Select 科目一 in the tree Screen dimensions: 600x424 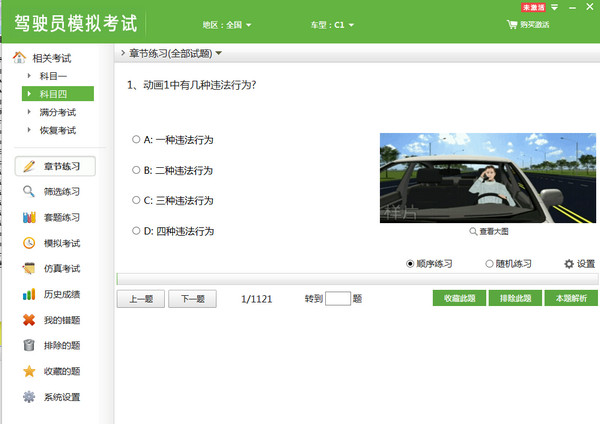[53, 76]
